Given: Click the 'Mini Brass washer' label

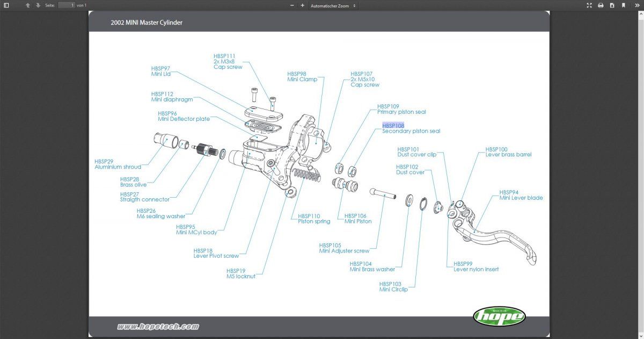Looking at the screenshot, I should click(372, 270).
